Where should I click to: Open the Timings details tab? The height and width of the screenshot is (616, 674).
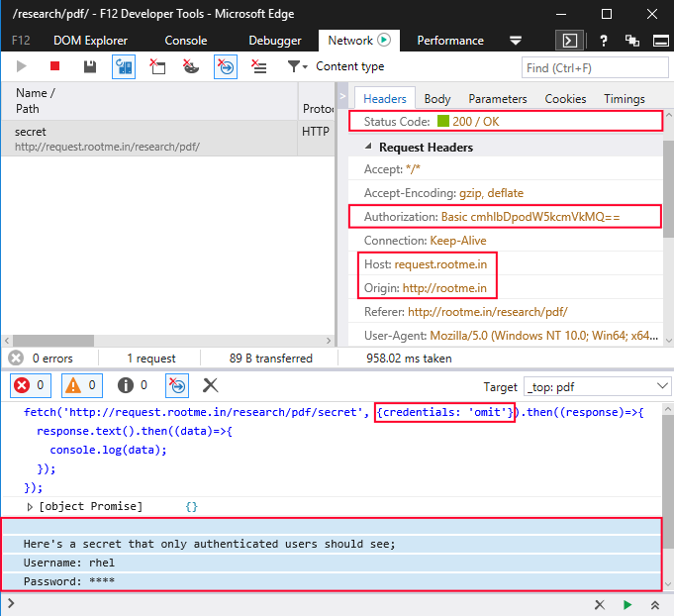[x=625, y=98]
